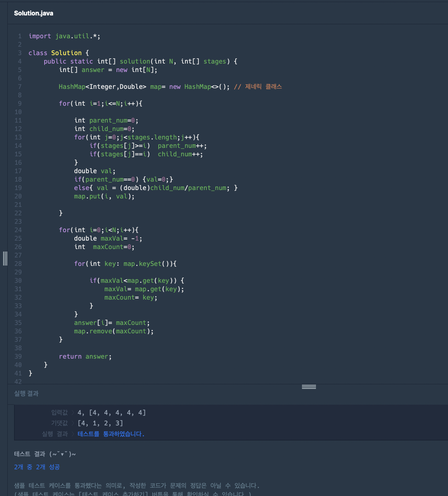Click the 'map.put(i, val);' line
The height and width of the screenshot is (496, 448).
pos(104,196)
